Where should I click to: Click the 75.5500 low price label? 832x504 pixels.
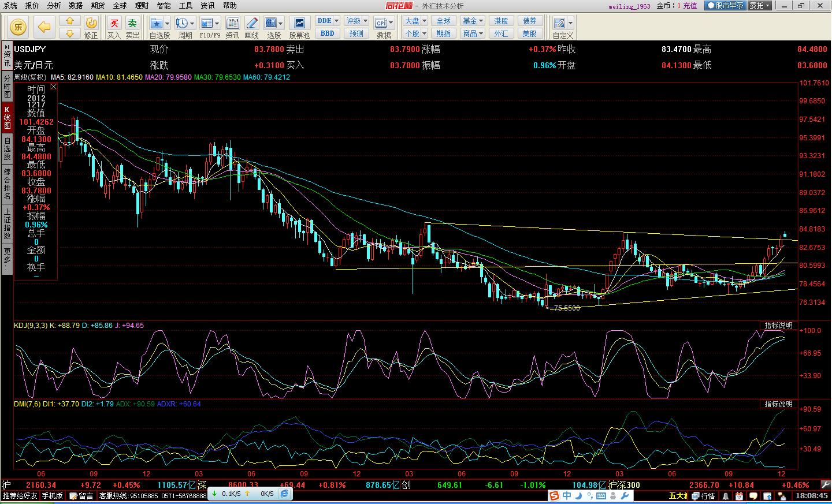click(x=567, y=308)
